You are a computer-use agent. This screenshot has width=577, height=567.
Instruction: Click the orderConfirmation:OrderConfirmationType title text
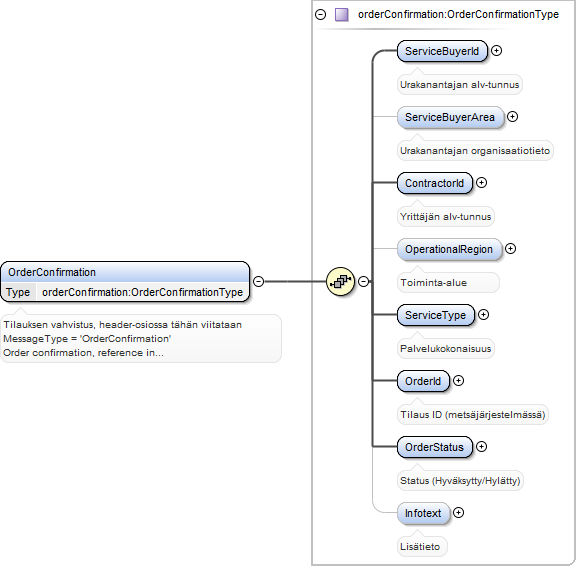click(458, 14)
